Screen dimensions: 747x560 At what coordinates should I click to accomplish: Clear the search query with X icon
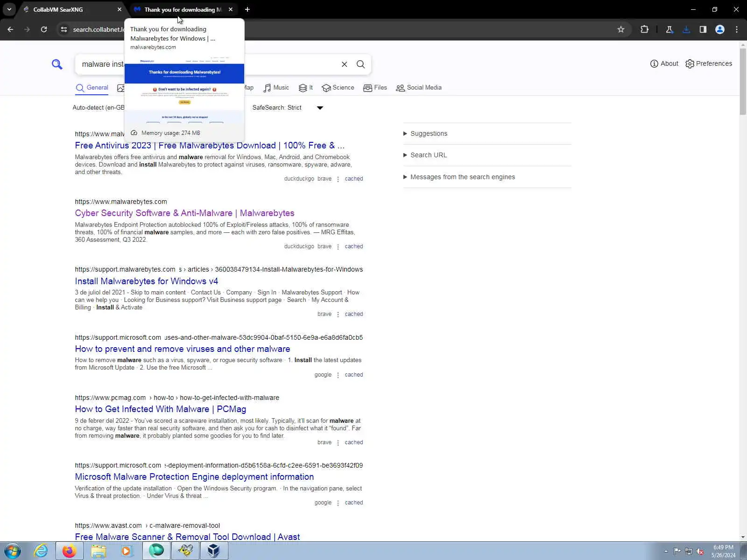(x=345, y=64)
